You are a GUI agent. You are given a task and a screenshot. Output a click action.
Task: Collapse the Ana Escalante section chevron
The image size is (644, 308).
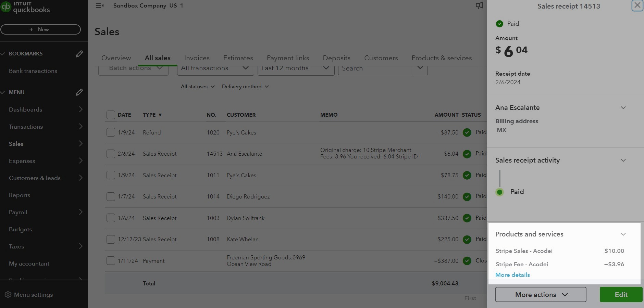[623, 108]
